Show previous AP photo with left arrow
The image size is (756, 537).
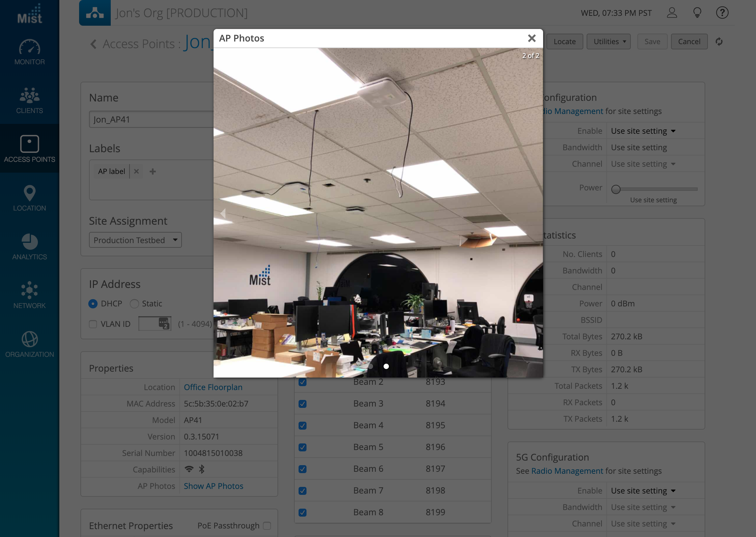[223, 213]
